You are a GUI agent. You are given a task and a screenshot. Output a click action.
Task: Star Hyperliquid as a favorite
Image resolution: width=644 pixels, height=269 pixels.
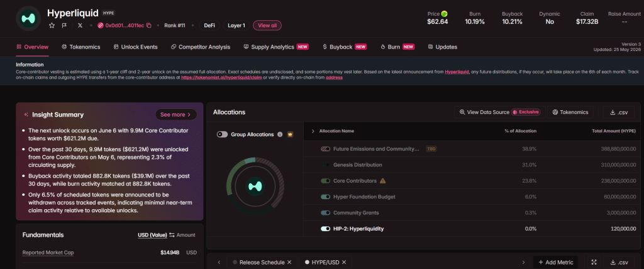pyautogui.click(x=52, y=25)
